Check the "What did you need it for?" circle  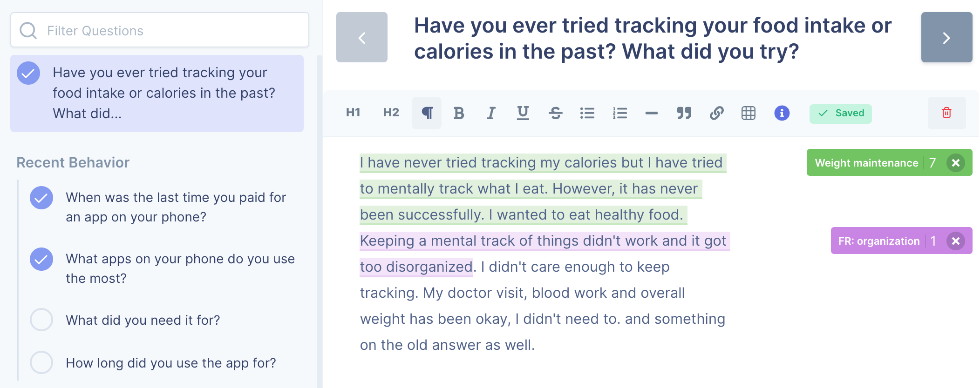41,320
